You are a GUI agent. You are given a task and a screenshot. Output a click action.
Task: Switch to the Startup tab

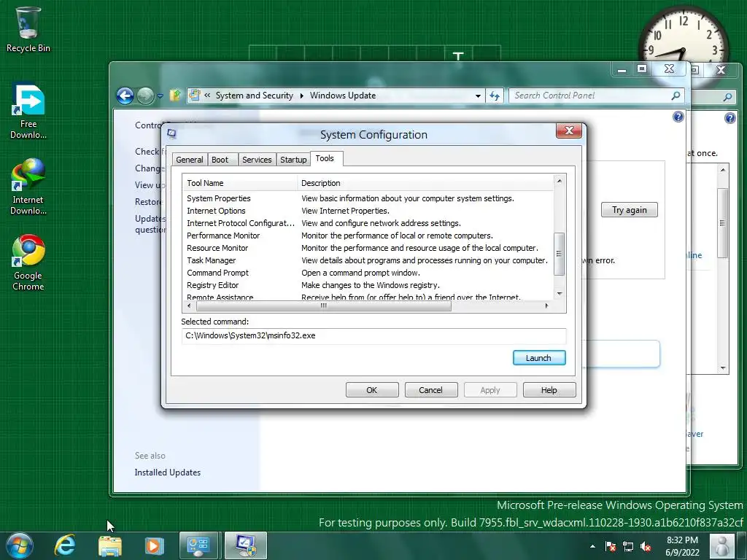[293, 160]
